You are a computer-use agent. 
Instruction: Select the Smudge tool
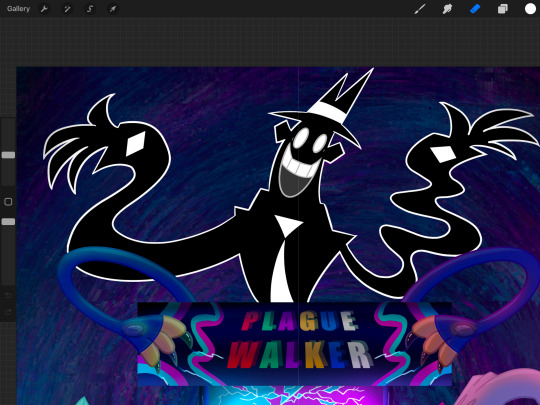pos(447,9)
